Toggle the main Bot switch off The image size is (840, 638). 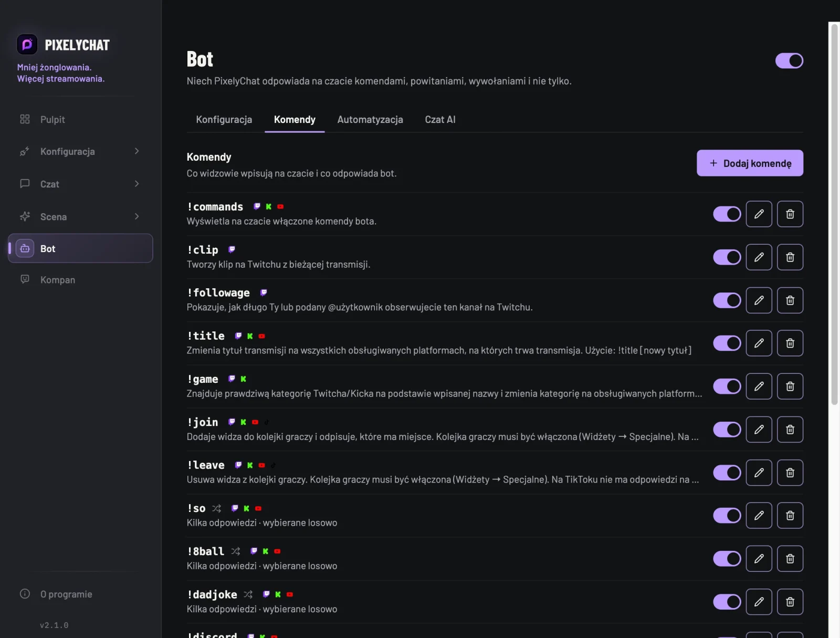pos(789,60)
